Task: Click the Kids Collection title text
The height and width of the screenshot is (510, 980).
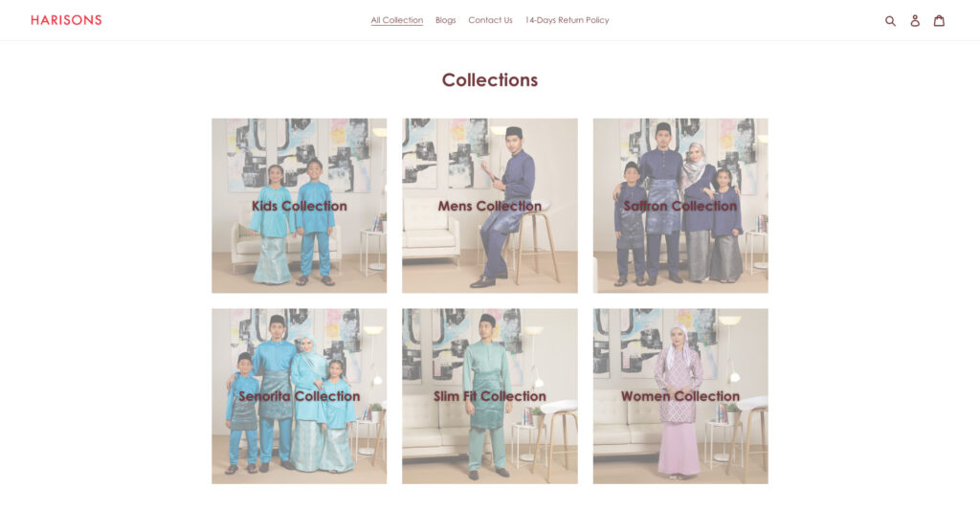Action: point(300,206)
